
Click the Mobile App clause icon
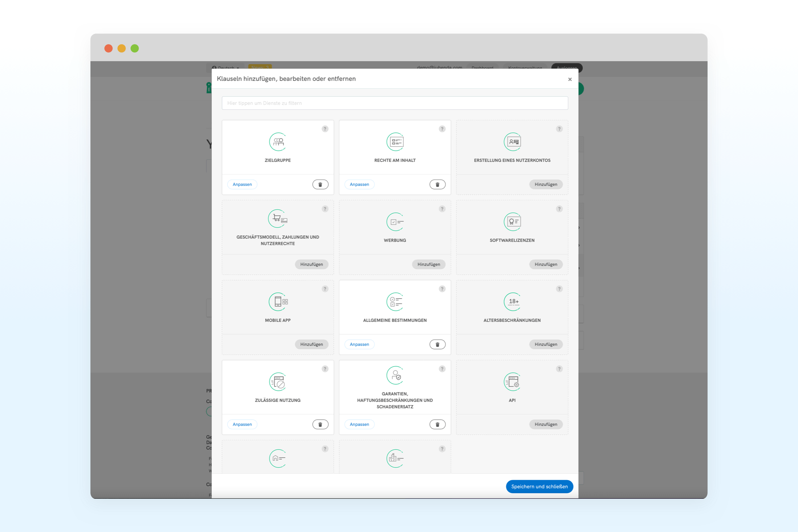(278, 302)
